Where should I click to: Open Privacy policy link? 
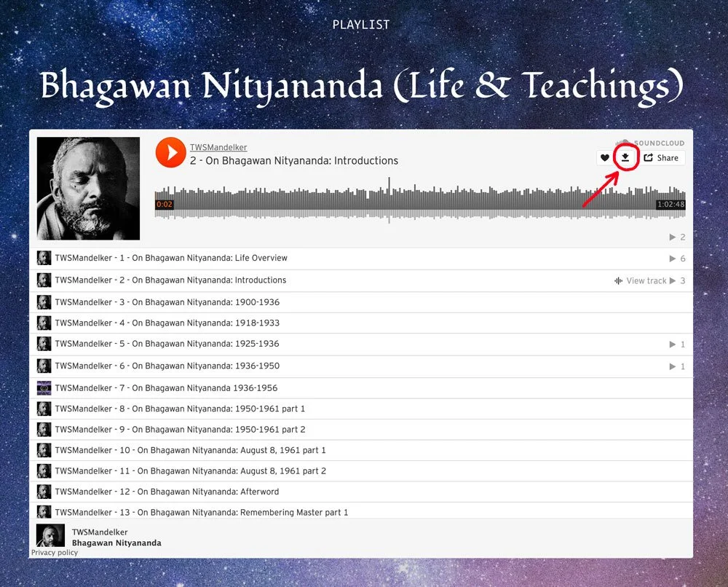pos(55,553)
